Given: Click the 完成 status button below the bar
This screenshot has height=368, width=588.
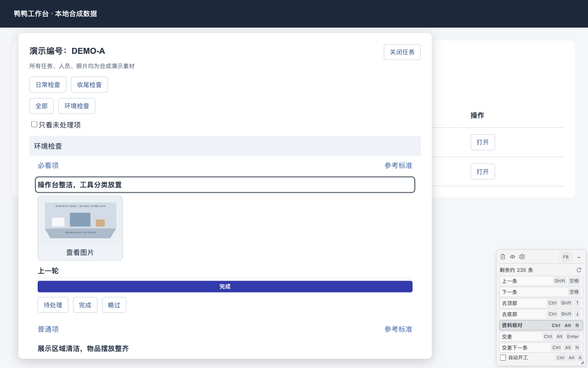Looking at the screenshot, I should click(85, 305).
